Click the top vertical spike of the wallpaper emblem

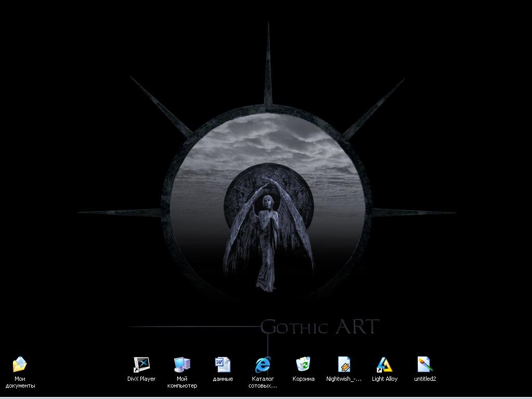click(268, 73)
